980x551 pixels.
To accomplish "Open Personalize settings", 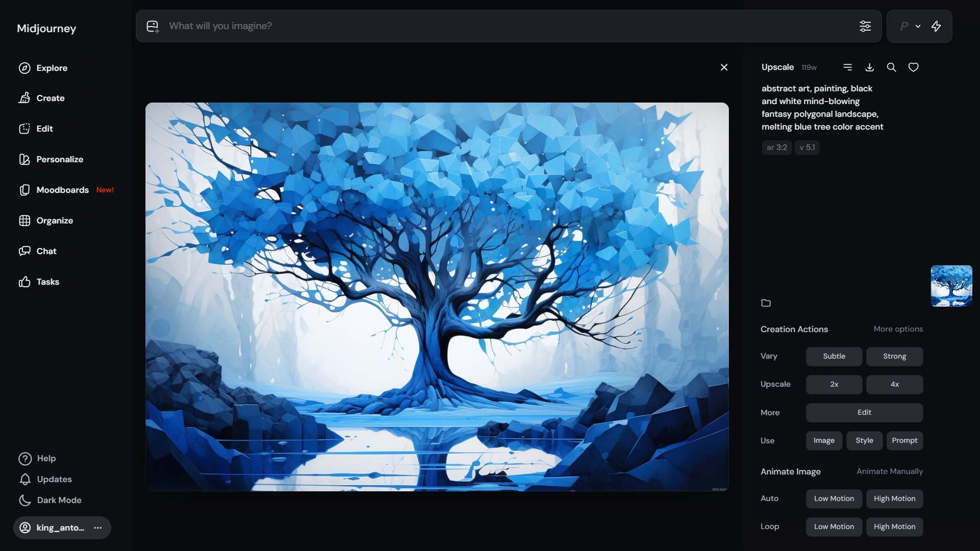I will 60,159.
